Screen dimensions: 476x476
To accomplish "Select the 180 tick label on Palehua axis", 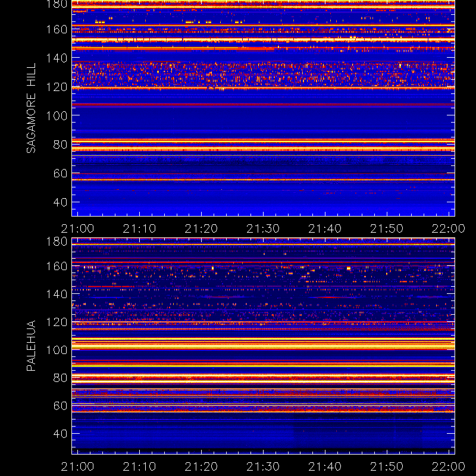I will (x=57, y=242).
